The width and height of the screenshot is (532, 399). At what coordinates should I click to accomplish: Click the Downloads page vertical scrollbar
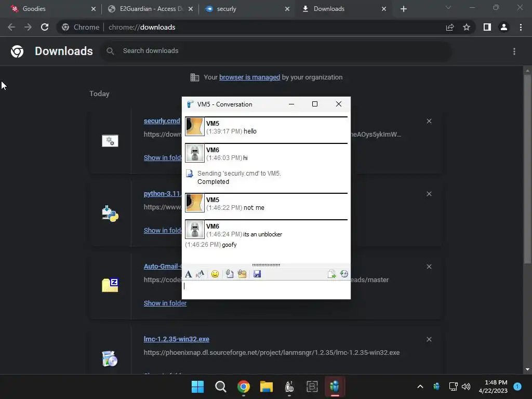[527, 169]
